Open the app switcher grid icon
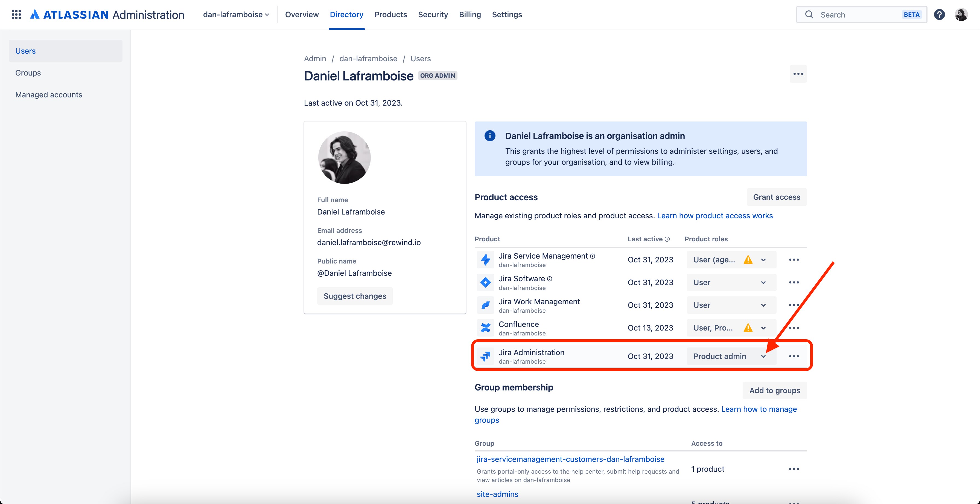 [16, 15]
